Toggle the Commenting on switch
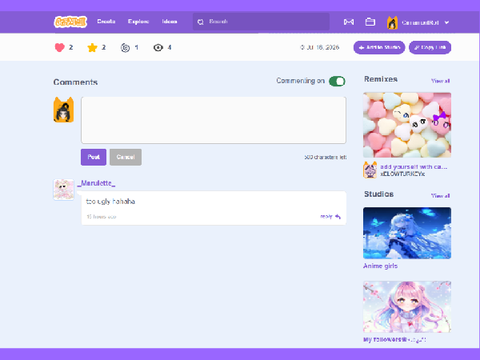The width and height of the screenshot is (480, 360). [x=337, y=81]
